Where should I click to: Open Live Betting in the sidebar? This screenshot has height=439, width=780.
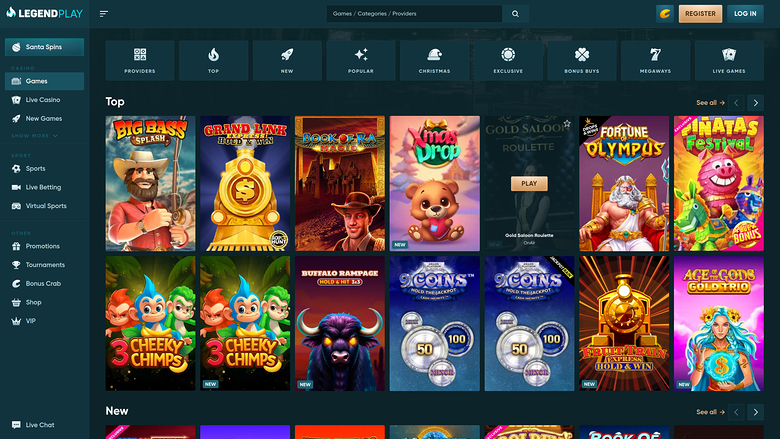point(44,187)
